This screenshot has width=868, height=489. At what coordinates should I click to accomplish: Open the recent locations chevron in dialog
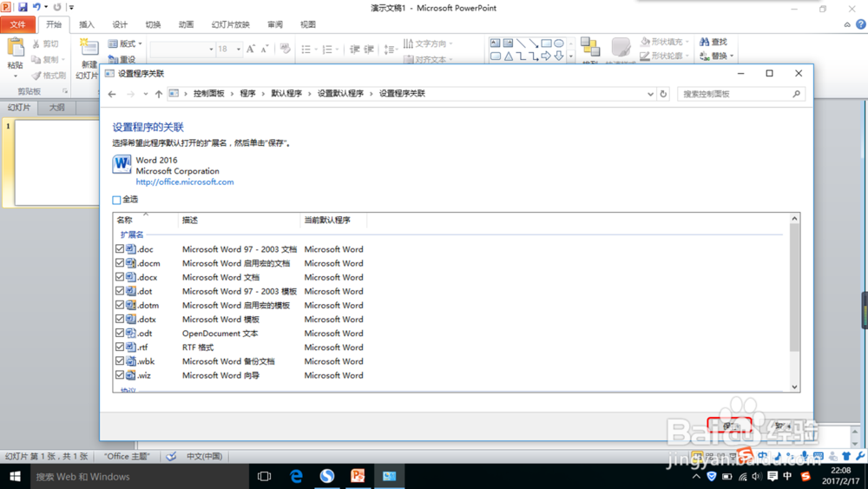[x=146, y=94]
